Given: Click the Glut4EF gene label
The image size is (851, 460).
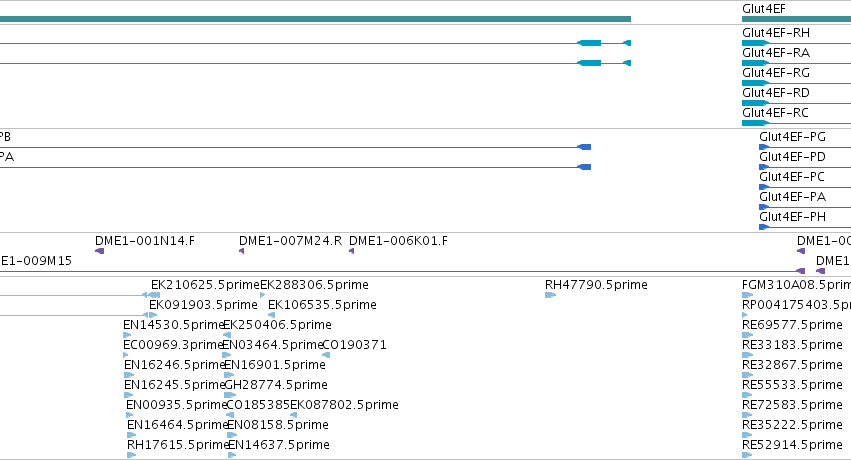Looking at the screenshot, I should click(763, 9).
